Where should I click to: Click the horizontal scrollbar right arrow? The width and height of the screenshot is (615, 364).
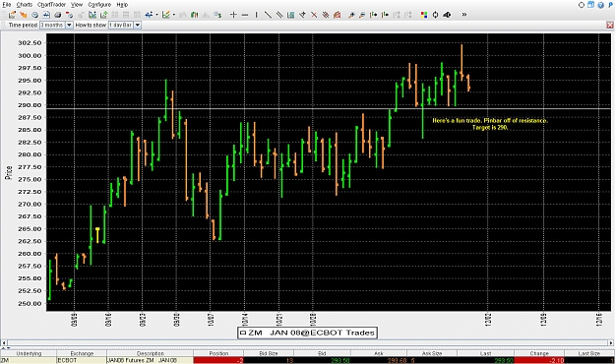(611, 342)
